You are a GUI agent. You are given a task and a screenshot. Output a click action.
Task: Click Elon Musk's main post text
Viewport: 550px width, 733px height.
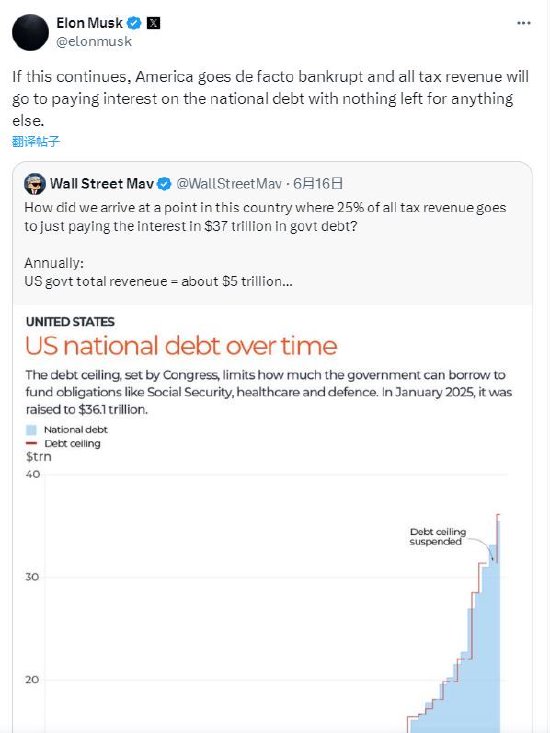[271, 99]
